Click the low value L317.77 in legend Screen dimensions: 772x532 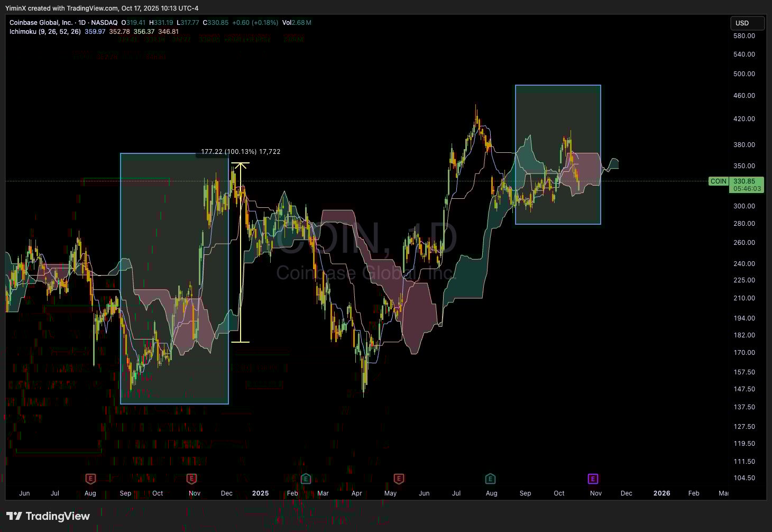(x=188, y=23)
